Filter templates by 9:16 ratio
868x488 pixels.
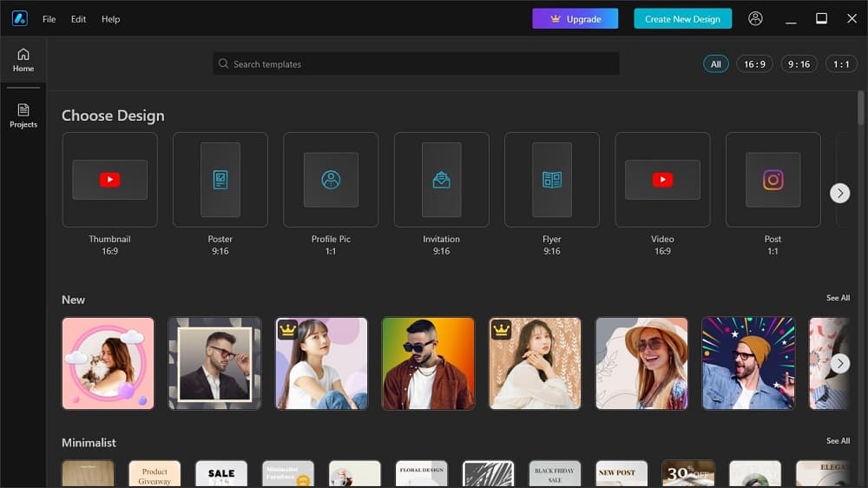(x=799, y=64)
